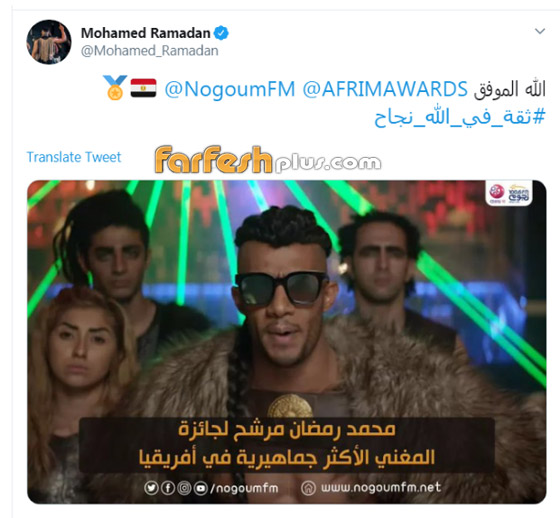Click the blue verified badge
The height and width of the screenshot is (518, 560).
(221, 33)
